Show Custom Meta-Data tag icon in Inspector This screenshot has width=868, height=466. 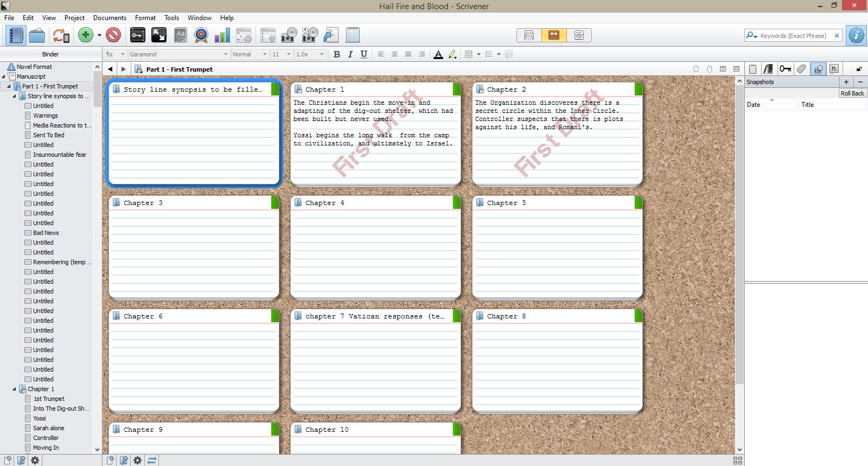tap(801, 69)
